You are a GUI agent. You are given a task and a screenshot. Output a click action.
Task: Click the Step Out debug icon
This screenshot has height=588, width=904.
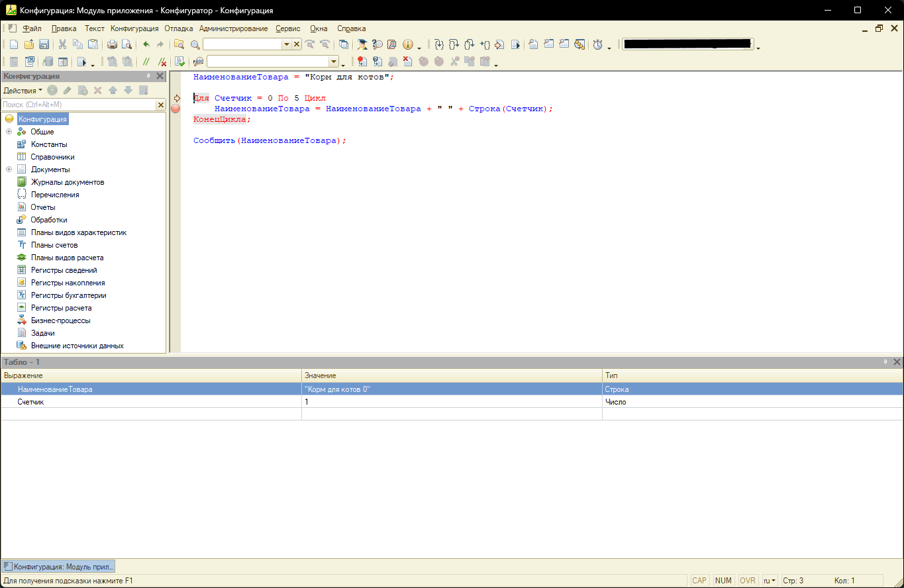point(469,44)
